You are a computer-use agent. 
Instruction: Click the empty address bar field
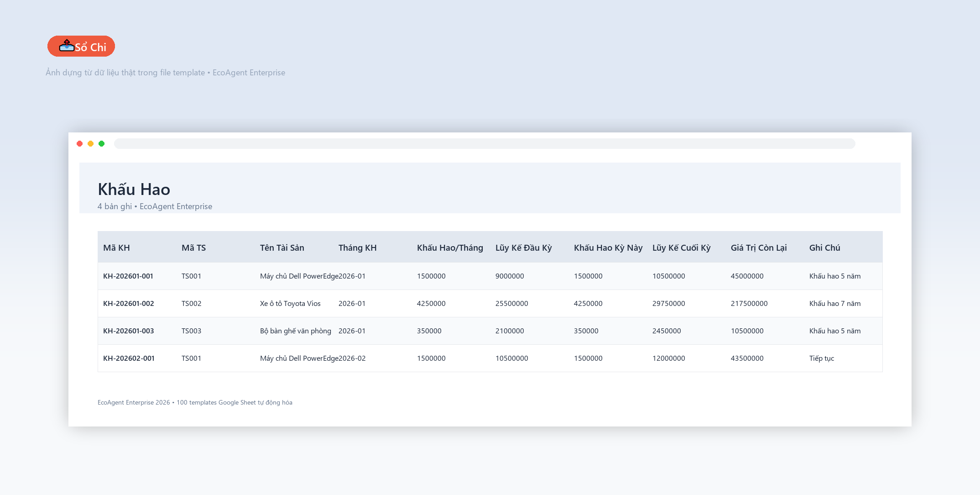click(485, 143)
